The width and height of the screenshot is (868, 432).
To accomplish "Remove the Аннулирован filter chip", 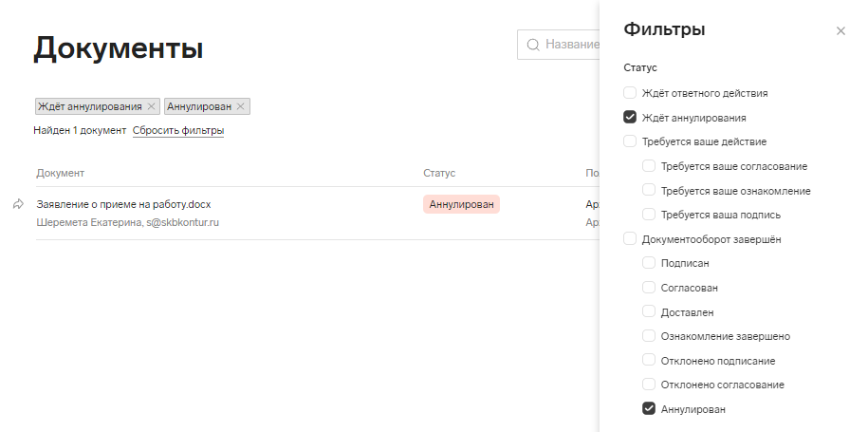I will [241, 106].
